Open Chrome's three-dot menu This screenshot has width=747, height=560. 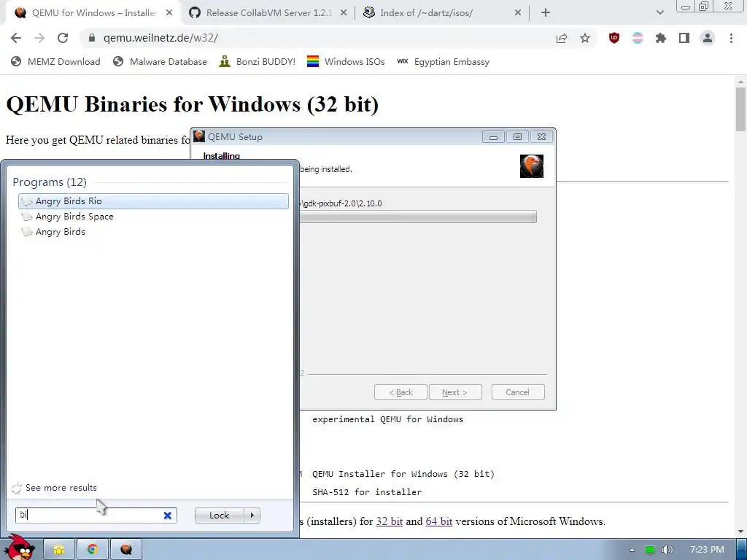(x=731, y=38)
